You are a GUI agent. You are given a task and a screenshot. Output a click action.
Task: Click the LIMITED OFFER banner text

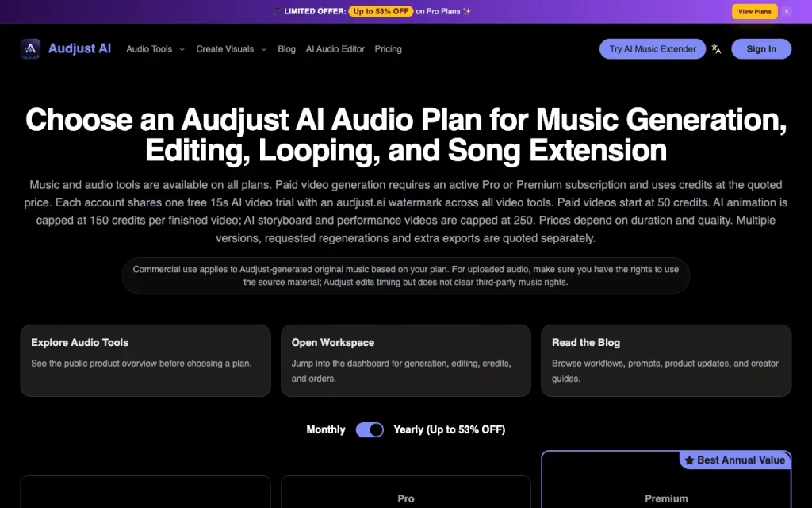coord(315,11)
